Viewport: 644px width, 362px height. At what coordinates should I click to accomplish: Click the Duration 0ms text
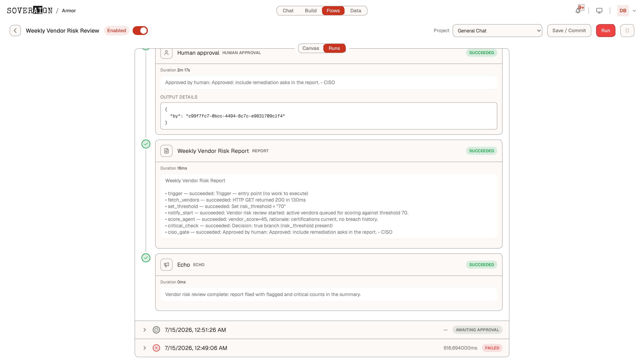coord(173,282)
